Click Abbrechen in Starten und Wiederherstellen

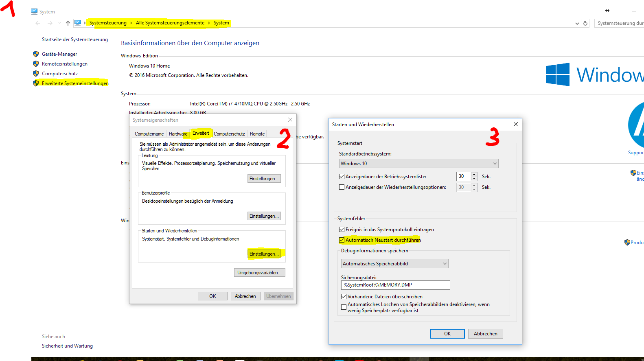click(x=486, y=334)
